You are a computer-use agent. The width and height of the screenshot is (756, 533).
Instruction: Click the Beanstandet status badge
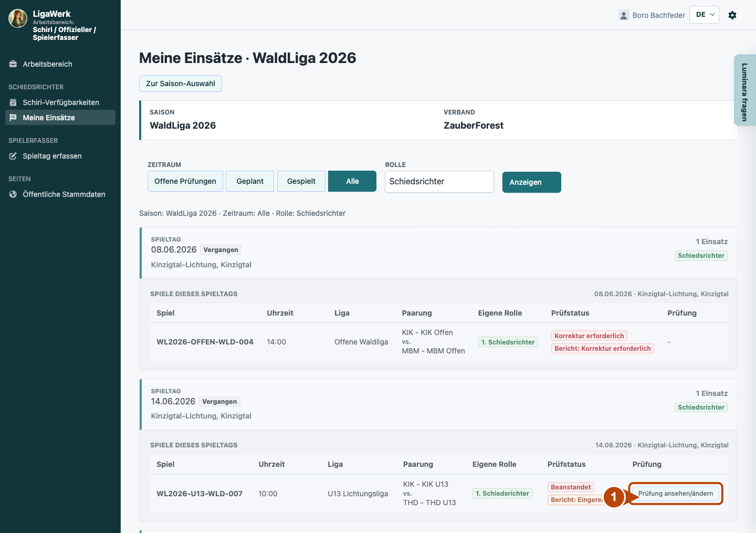(571, 487)
